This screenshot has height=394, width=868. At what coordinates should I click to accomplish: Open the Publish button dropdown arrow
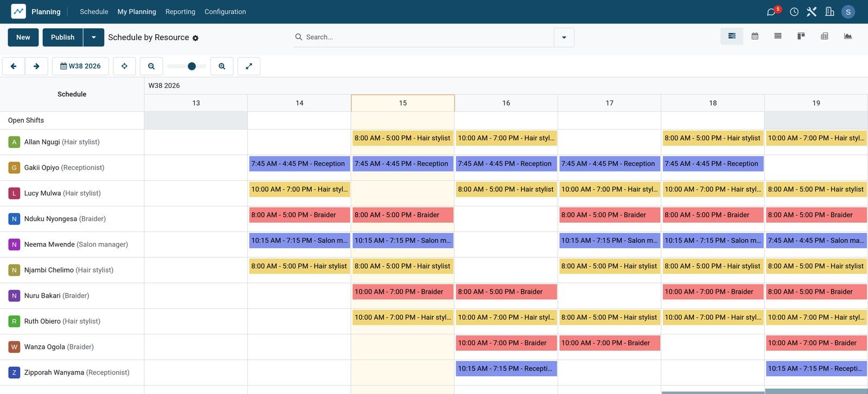pos(94,37)
